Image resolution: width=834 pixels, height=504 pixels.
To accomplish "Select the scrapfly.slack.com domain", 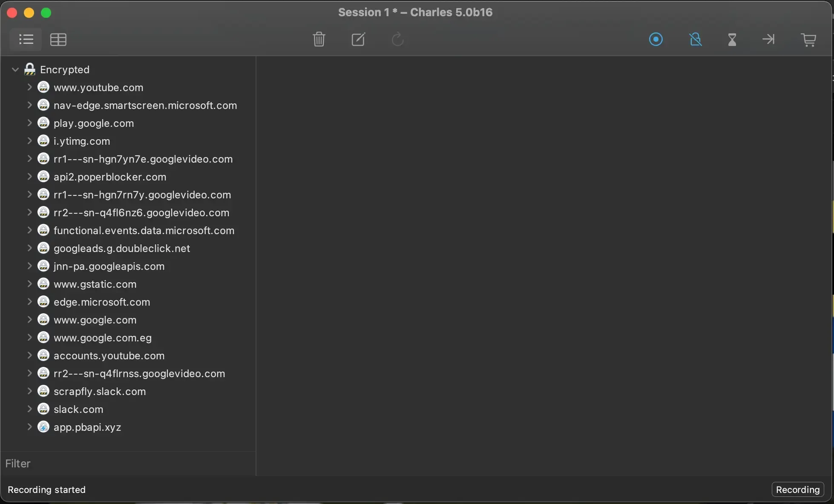I will [99, 391].
